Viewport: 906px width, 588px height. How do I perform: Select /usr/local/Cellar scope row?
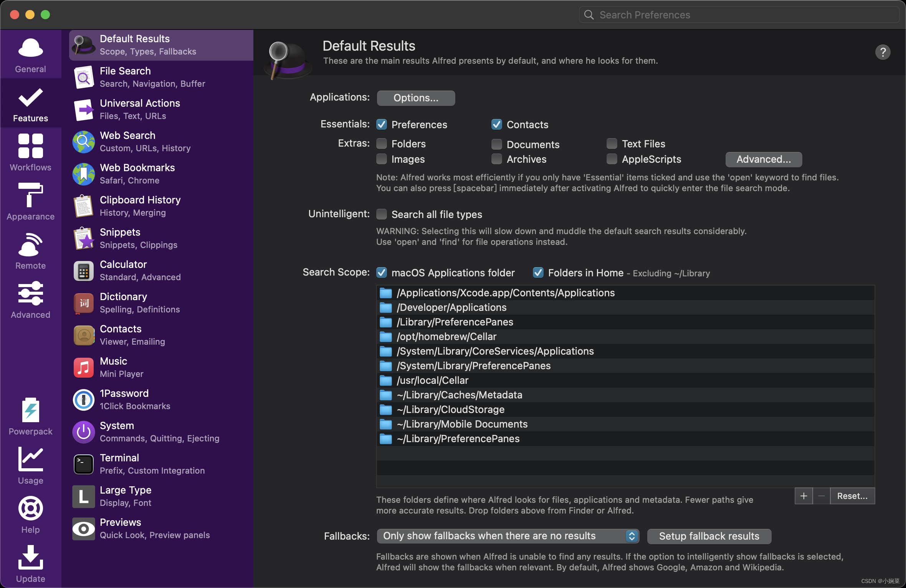626,380
